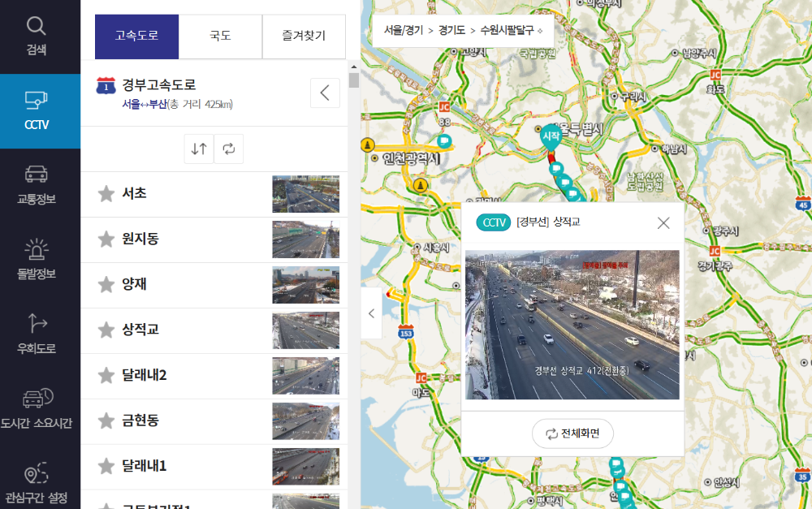Hide the CCTV list sidebar
This screenshot has width=812, height=509.
coord(372,313)
